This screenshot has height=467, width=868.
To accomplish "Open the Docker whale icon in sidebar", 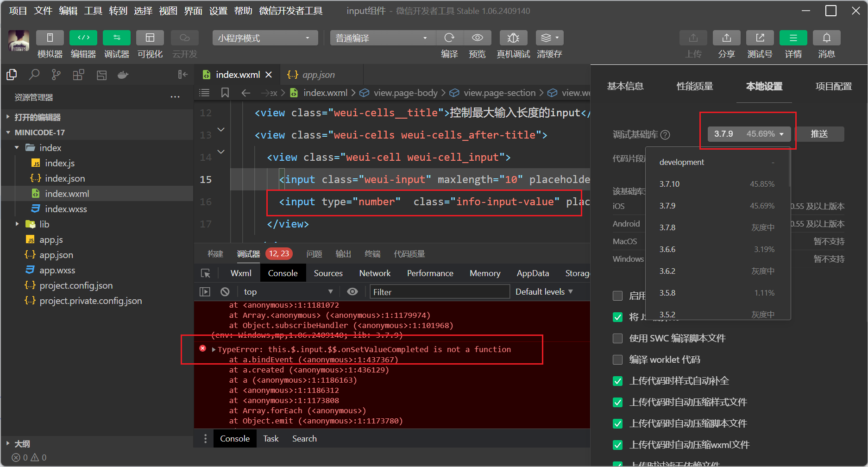I will point(123,75).
